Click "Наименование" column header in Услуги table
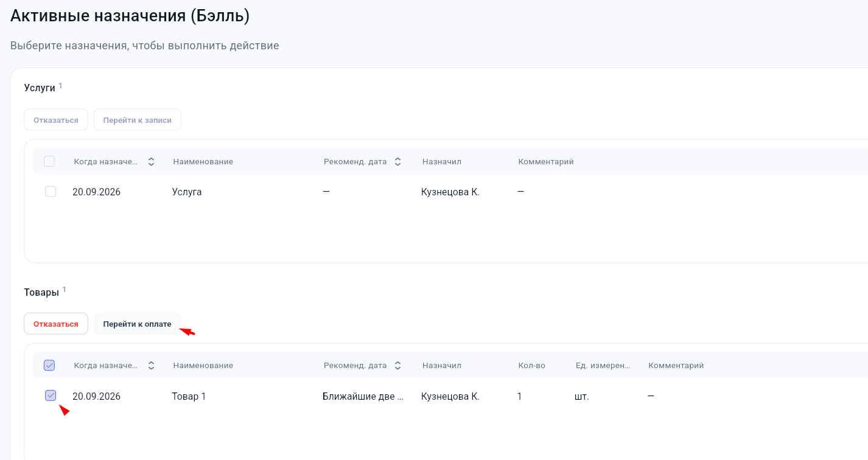The image size is (868, 460). click(x=203, y=162)
